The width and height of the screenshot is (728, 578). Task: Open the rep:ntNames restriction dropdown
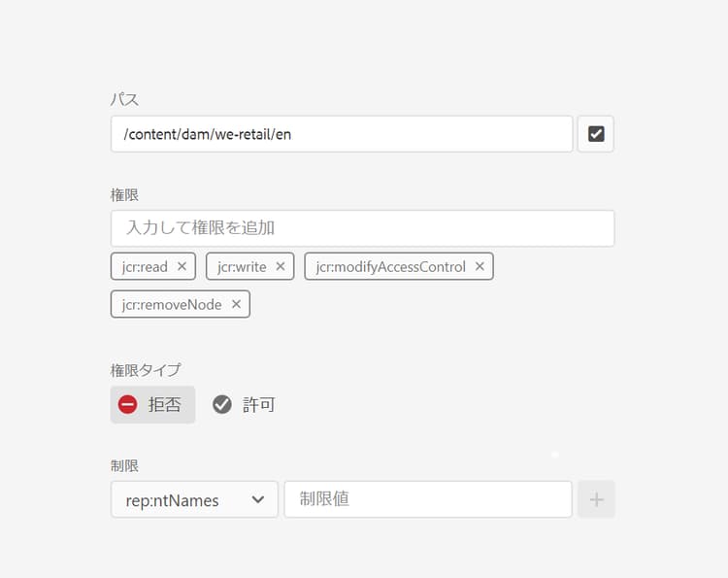click(x=194, y=499)
